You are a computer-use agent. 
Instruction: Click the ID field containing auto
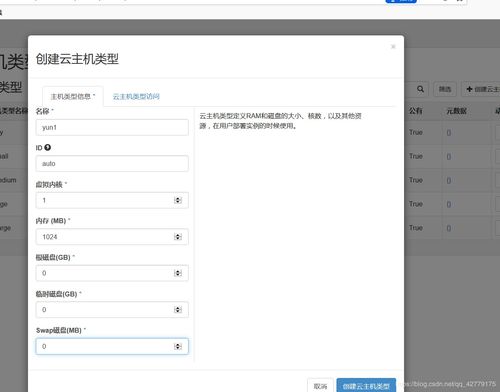click(112, 164)
